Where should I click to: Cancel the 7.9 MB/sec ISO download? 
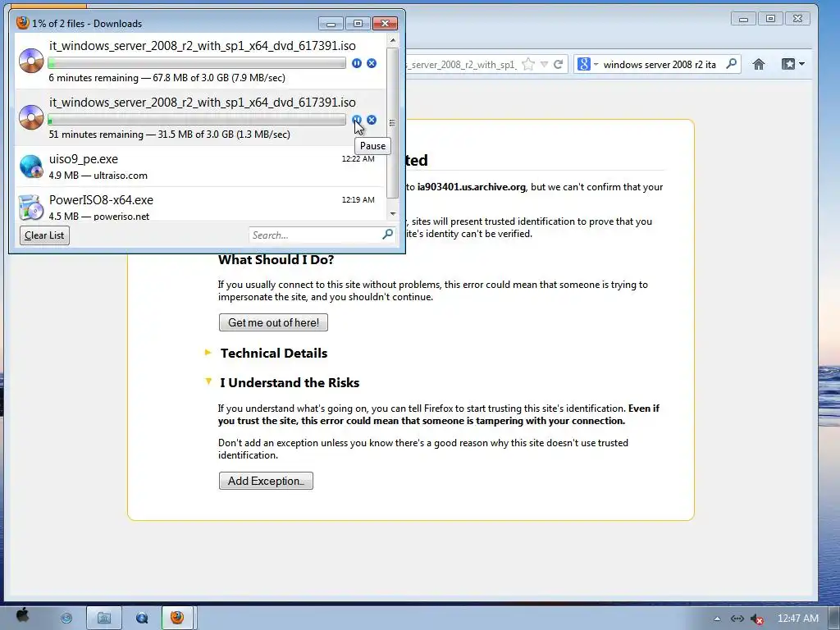372,63
